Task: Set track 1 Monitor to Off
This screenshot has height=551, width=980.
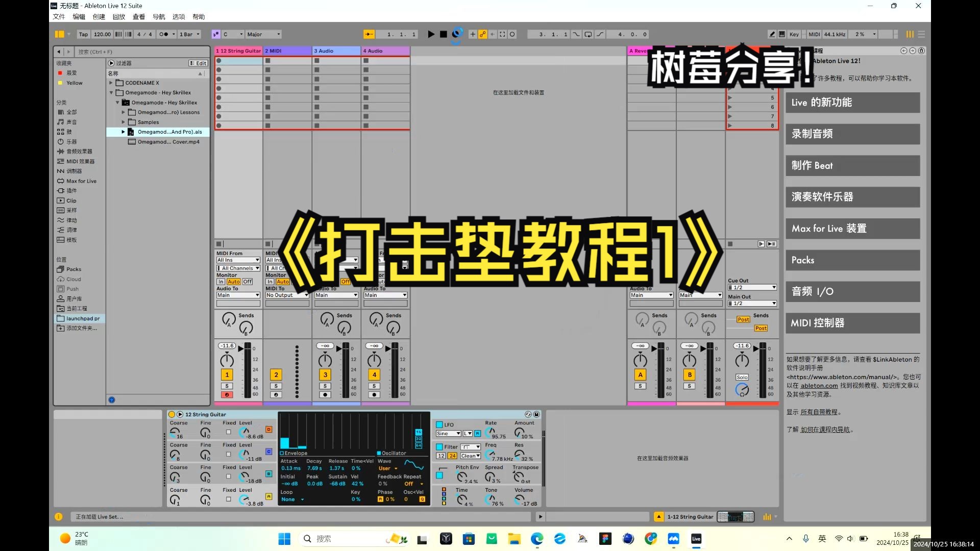Action: [248, 282]
